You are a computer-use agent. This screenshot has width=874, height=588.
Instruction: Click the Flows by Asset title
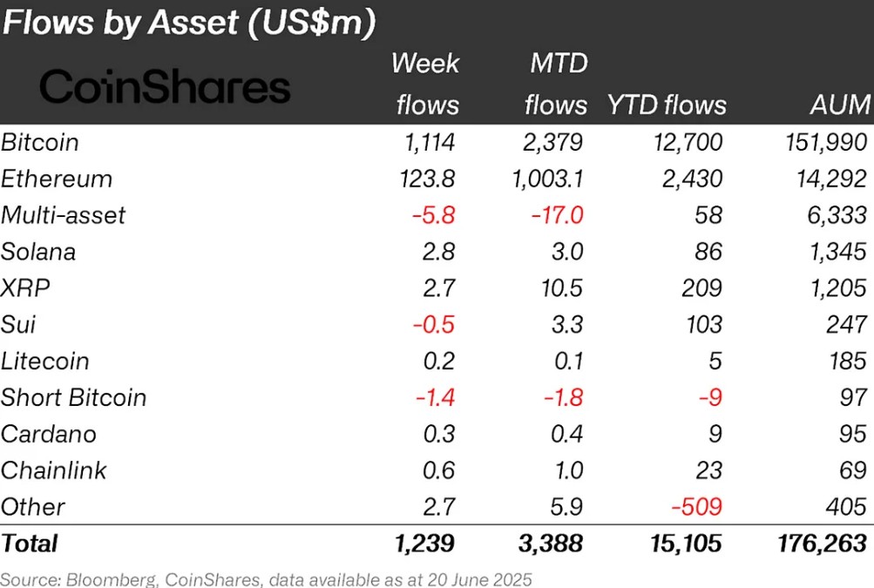188,23
